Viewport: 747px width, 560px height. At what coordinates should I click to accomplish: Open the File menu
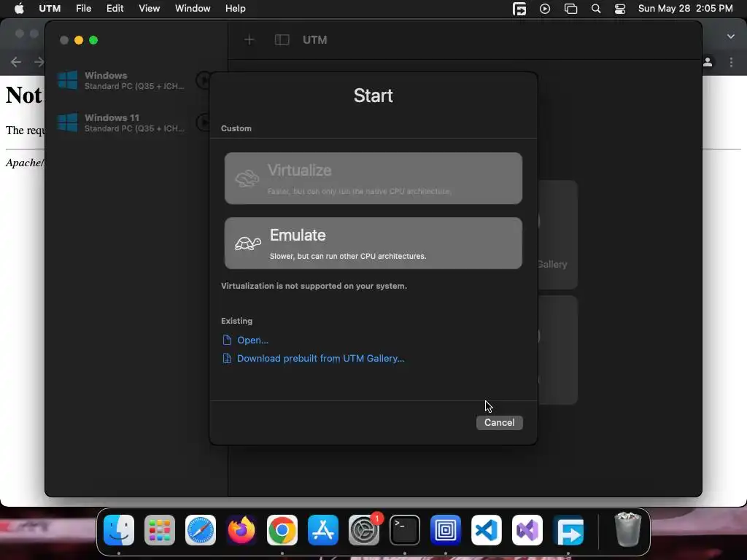coord(83,9)
